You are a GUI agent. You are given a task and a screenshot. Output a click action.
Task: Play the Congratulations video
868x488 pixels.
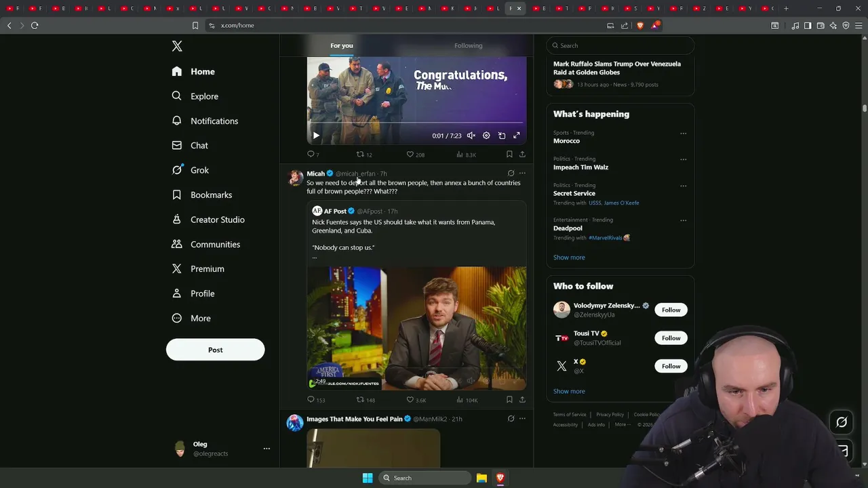tap(316, 136)
